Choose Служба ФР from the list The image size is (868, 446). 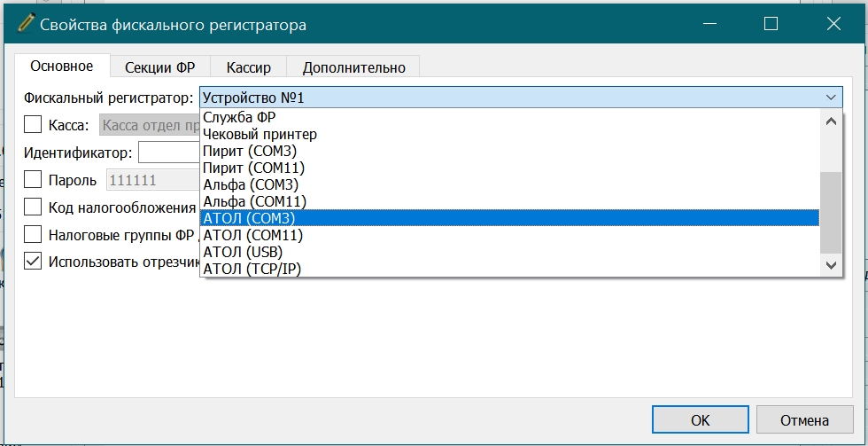coord(509,117)
